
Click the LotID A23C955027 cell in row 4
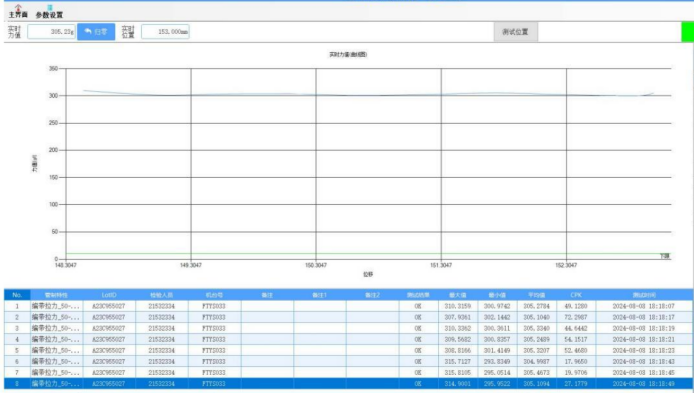pyautogui.click(x=109, y=339)
